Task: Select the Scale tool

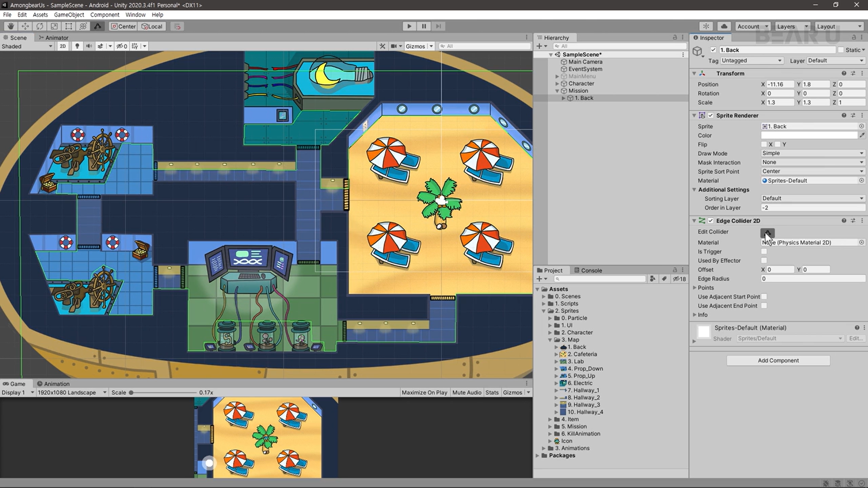Action: pos(54,26)
